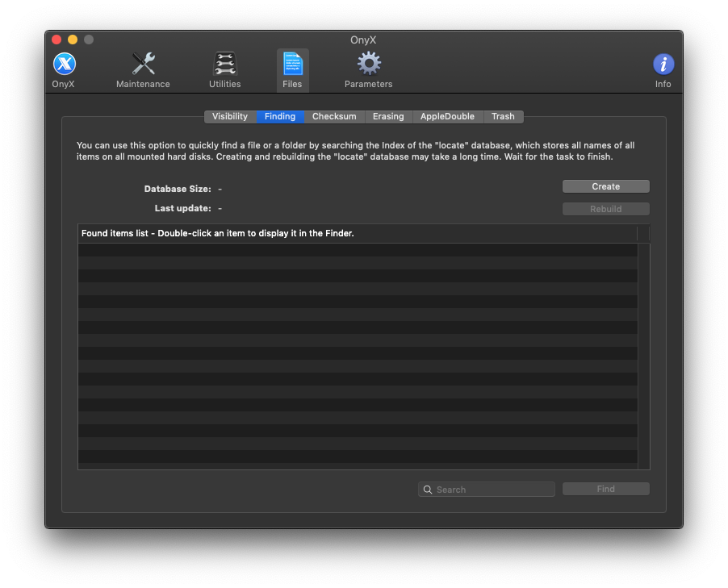Switch to the AppleDouble tab

click(447, 117)
